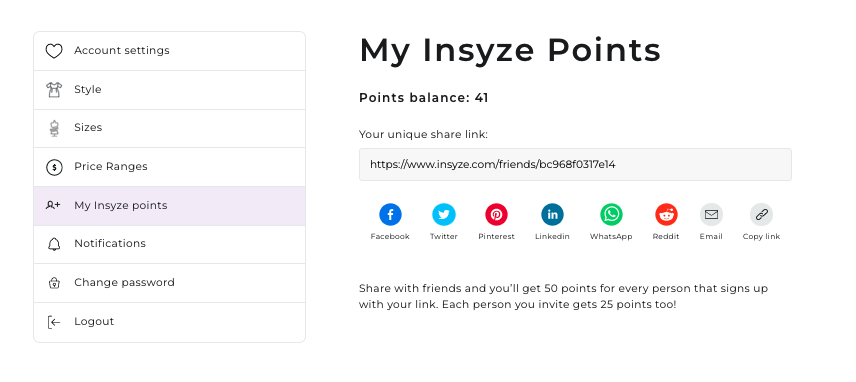The height and width of the screenshot is (382, 856).
Task: Open Notifications settings
Action: pos(169,244)
